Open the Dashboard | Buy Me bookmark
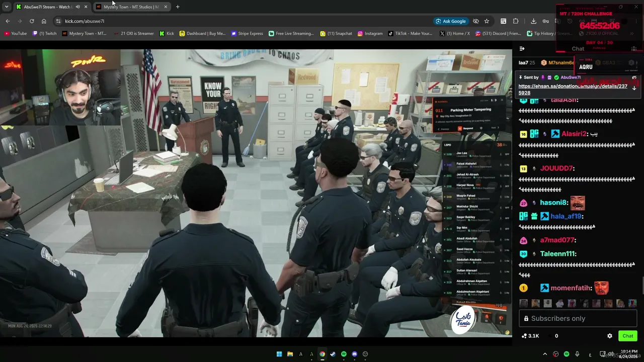The height and width of the screenshot is (362, 644). (x=202, y=34)
